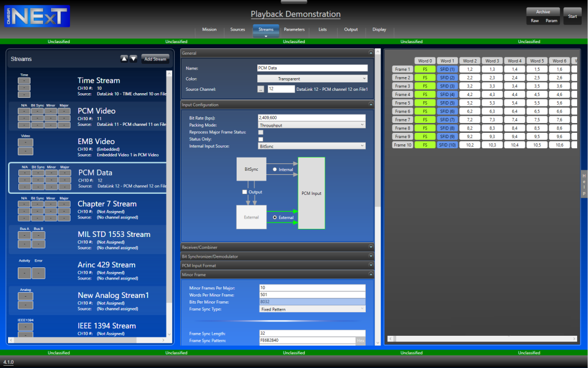Click the green FS cell for Frame 1
This screenshot has width=588, height=368.
click(424, 68)
